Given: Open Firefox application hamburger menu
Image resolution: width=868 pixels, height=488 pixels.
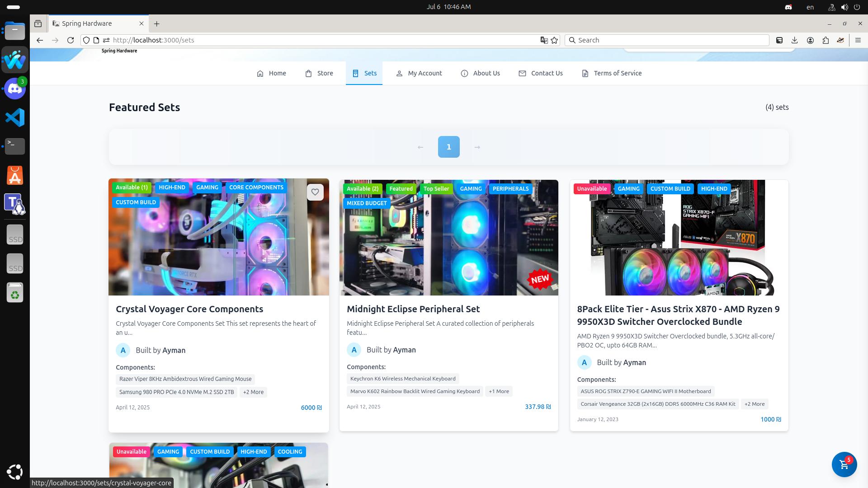Looking at the screenshot, I should point(858,40).
